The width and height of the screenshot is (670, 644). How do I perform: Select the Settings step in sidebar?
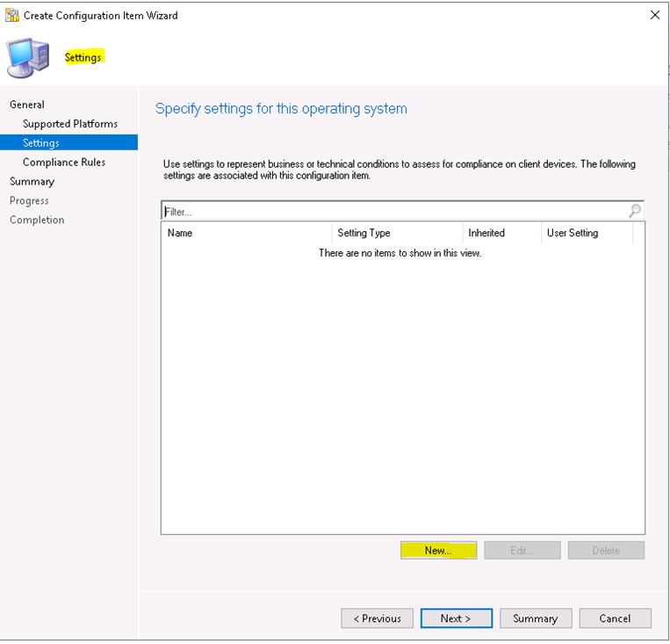click(68, 142)
